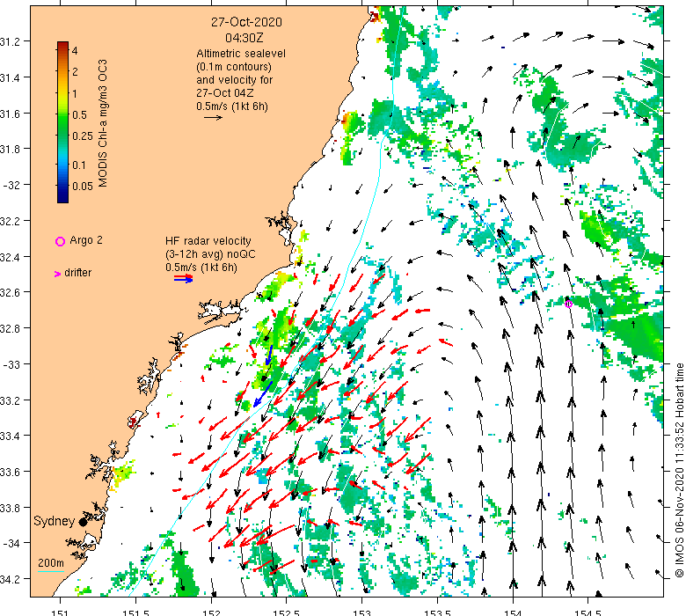Click the latitude label '-32'
This screenshot has width=686, height=616.
[11, 185]
